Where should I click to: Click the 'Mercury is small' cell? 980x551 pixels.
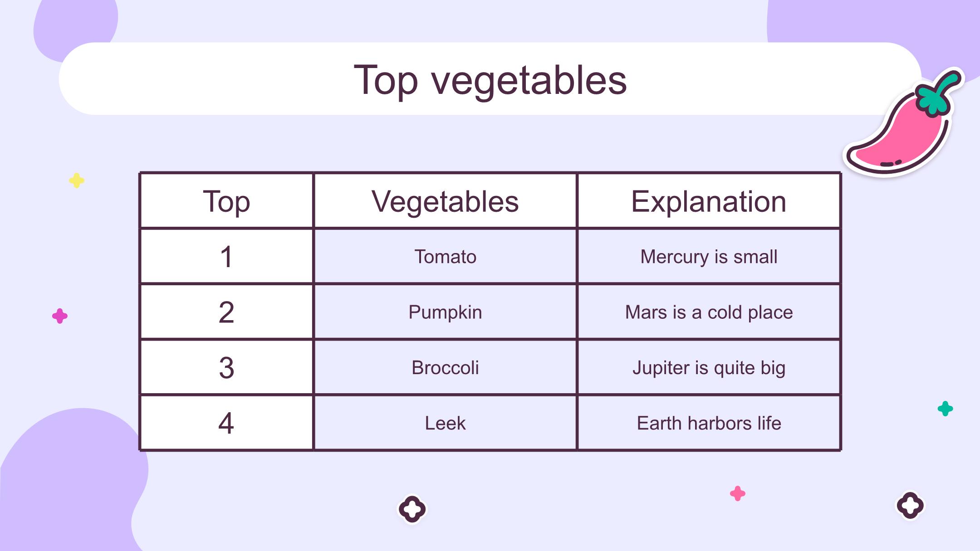click(x=709, y=257)
